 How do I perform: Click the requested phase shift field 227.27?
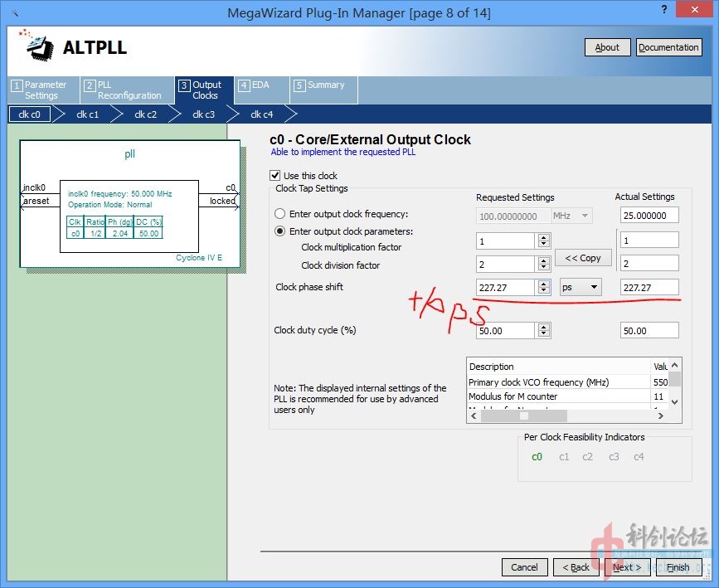[505, 288]
